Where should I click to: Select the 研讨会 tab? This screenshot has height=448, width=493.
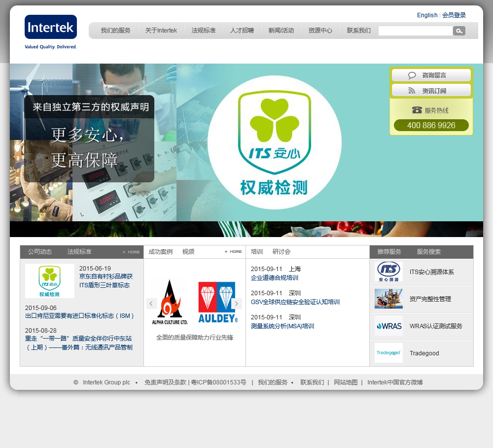[x=282, y=252]
